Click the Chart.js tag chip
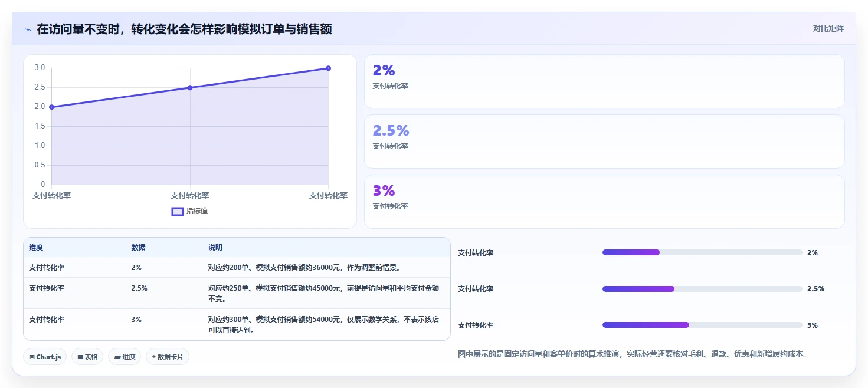 [45, 357]
